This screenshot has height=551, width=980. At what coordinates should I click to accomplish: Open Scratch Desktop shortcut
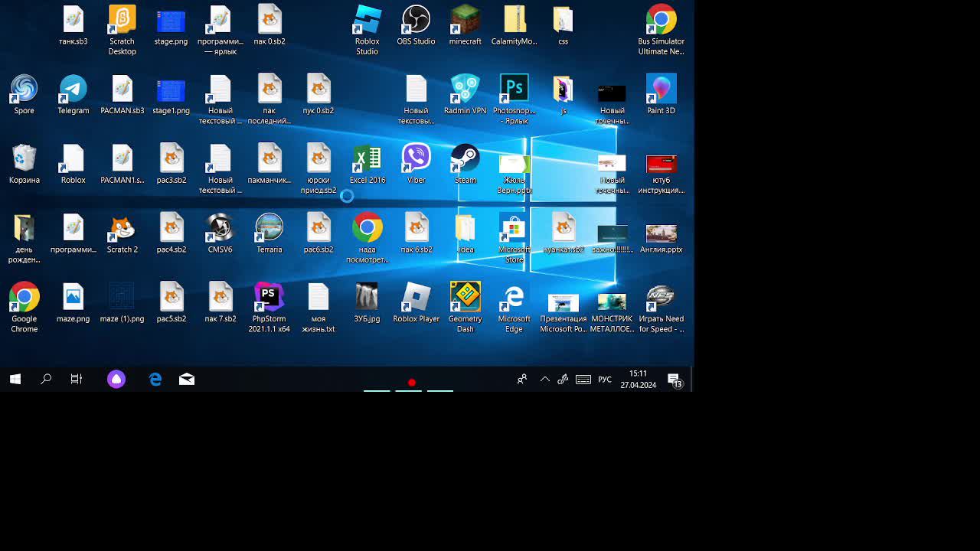click(122, 30)
